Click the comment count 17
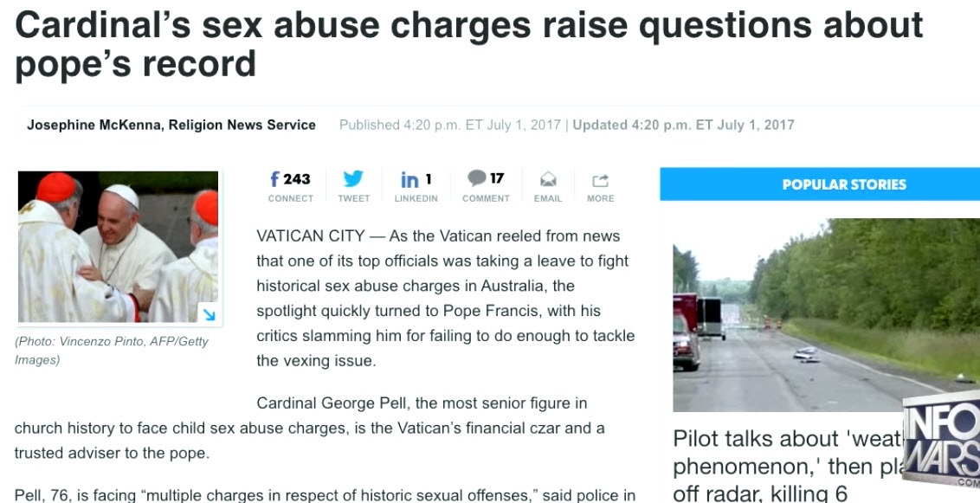 (x=497, y=178)
